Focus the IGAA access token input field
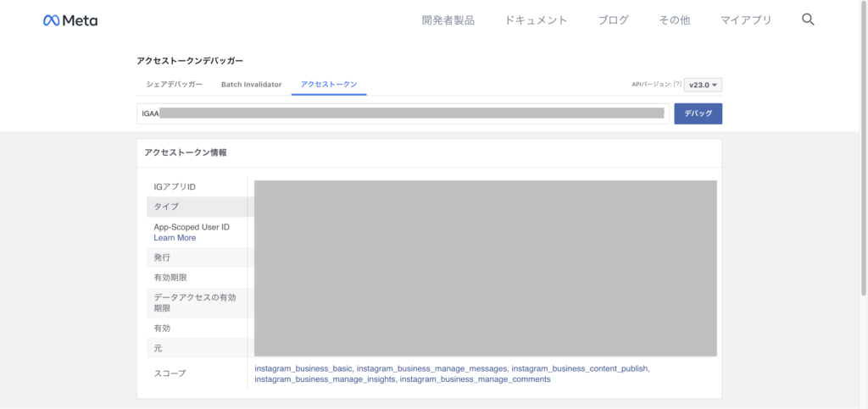 click(x=403, y=113)
